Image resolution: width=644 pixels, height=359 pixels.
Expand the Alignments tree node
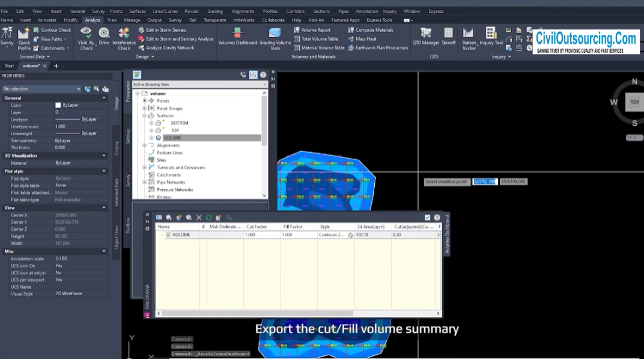pyautogui.click(x=145, y=145)
